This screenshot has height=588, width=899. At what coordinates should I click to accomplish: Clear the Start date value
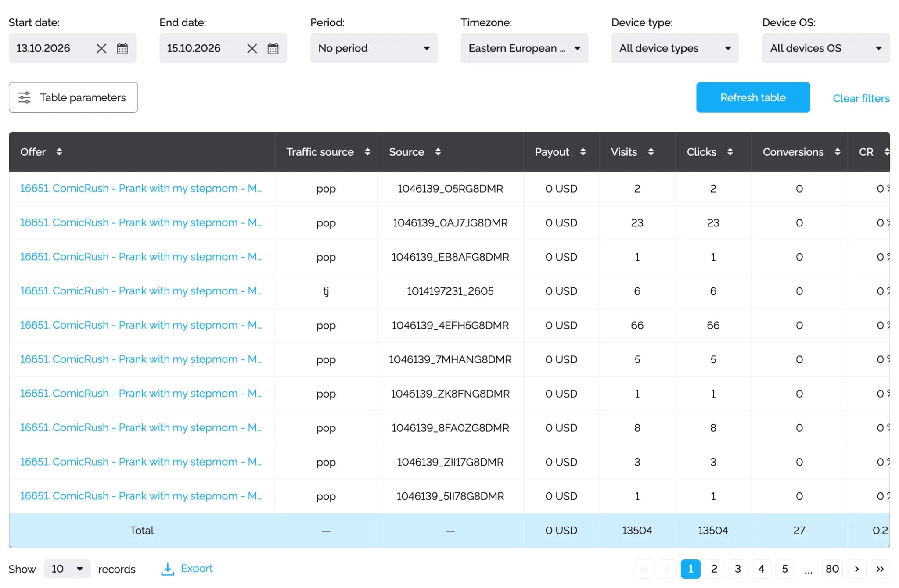[101, 48]
